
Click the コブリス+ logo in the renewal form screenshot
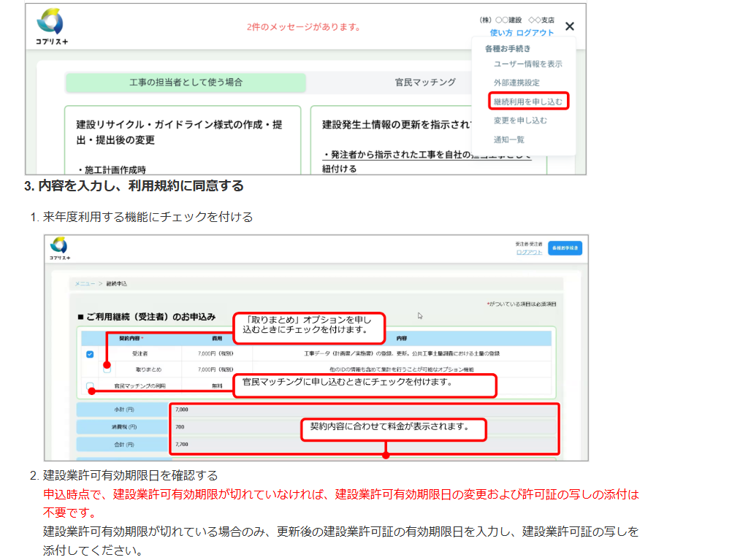59,248
